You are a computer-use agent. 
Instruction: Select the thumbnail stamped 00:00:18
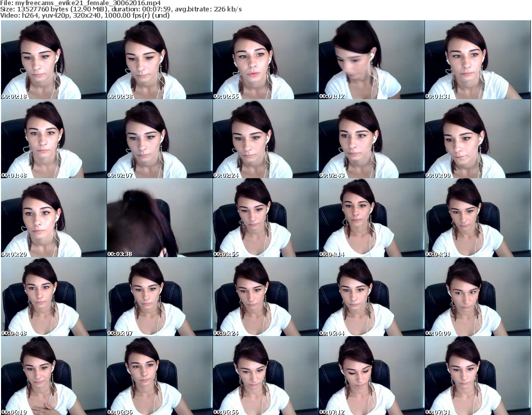(54, 60)
